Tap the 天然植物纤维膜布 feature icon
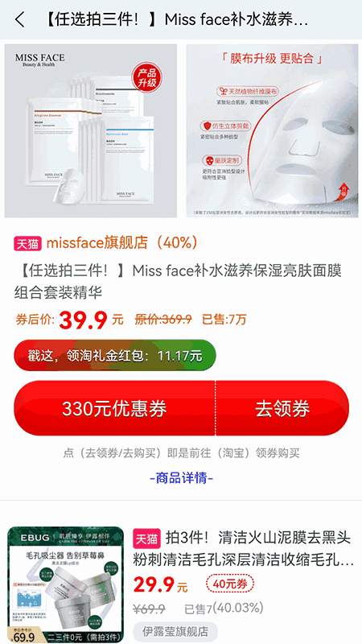This screenshot has width=362, height=644. (224, 91)
